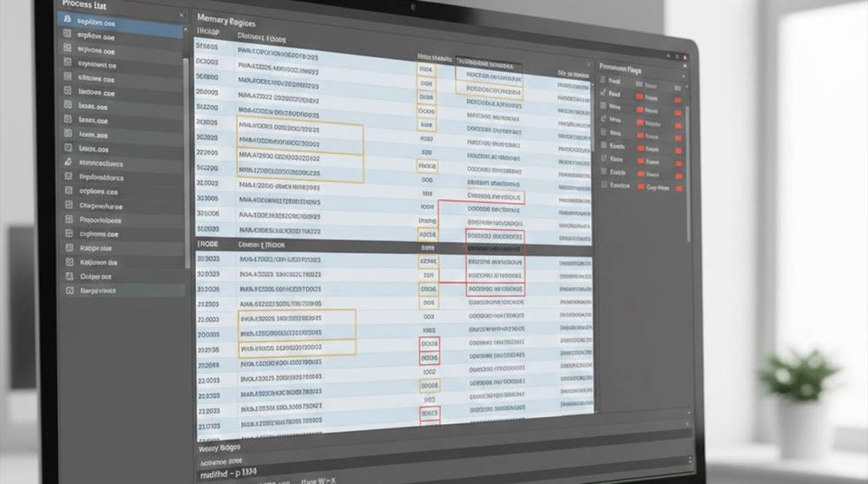Click the user icon on the highlighted process row

[x=68, y=19]
